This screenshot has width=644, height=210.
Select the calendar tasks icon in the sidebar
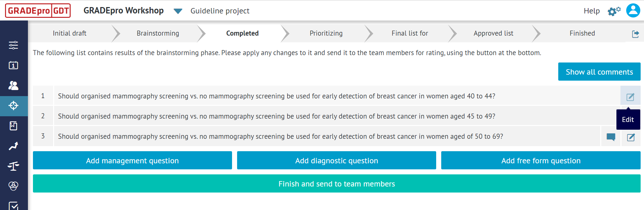tap(13, 65)
